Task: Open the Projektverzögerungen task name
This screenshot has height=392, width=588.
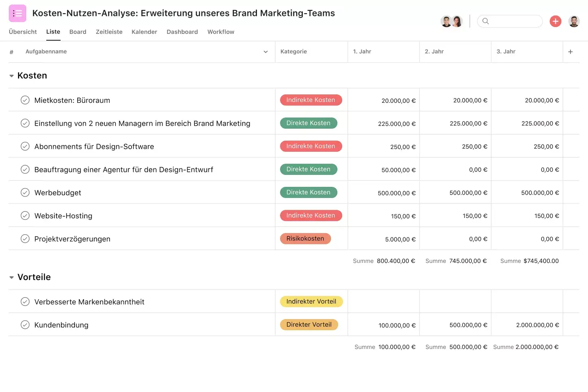Action: (72, 239)
